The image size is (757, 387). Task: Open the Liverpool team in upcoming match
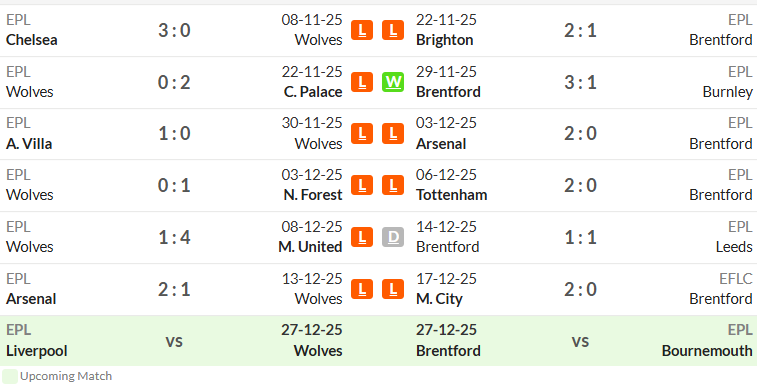37,351
